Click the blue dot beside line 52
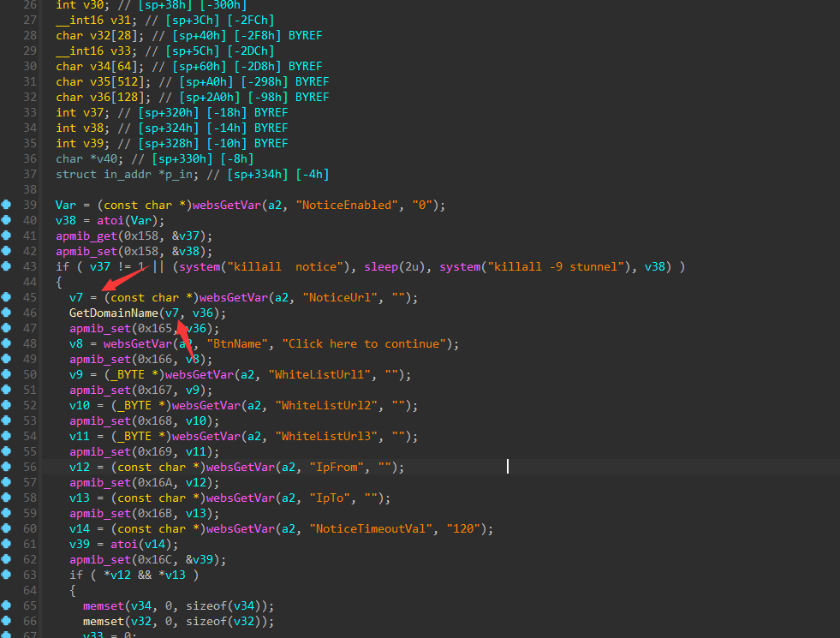The width and height of the screenshot is (840, 638). tap(6, 405)
